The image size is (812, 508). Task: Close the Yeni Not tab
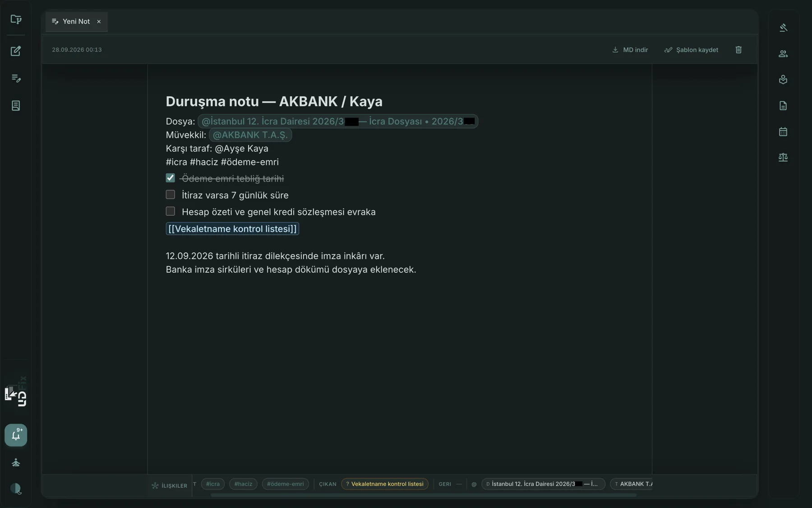(99, 21)
